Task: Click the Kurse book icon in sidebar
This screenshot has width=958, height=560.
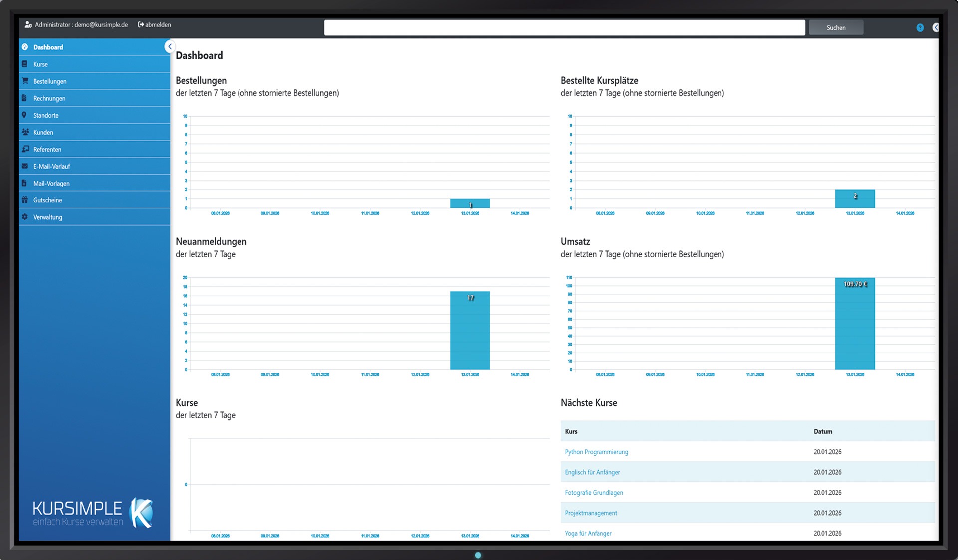Action: click(25, 64)
